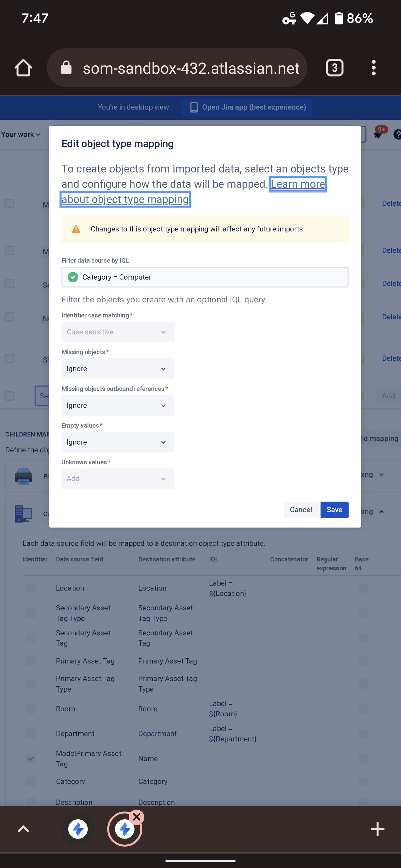This screenshot has height=868, width=401.
Task: Tap the notifications bell with 9+ badge
Action: tap(379, 134)
